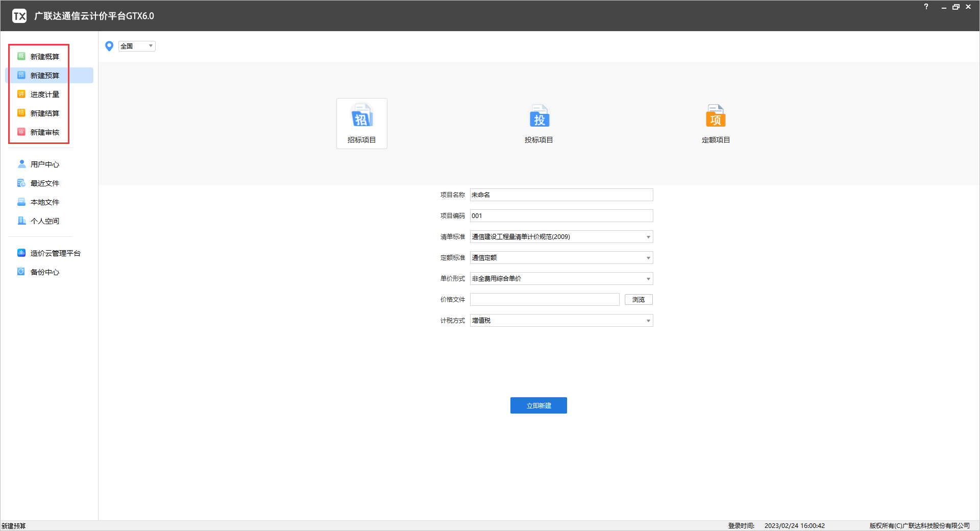Open 最近文件 recent files list

pyautogui.click(x=44, y=183)
